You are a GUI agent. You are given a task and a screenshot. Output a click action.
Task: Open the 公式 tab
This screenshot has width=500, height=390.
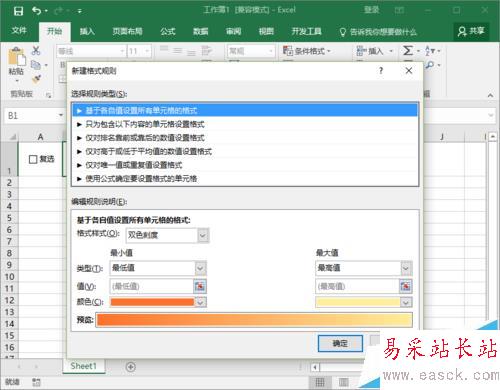point(168,32)
